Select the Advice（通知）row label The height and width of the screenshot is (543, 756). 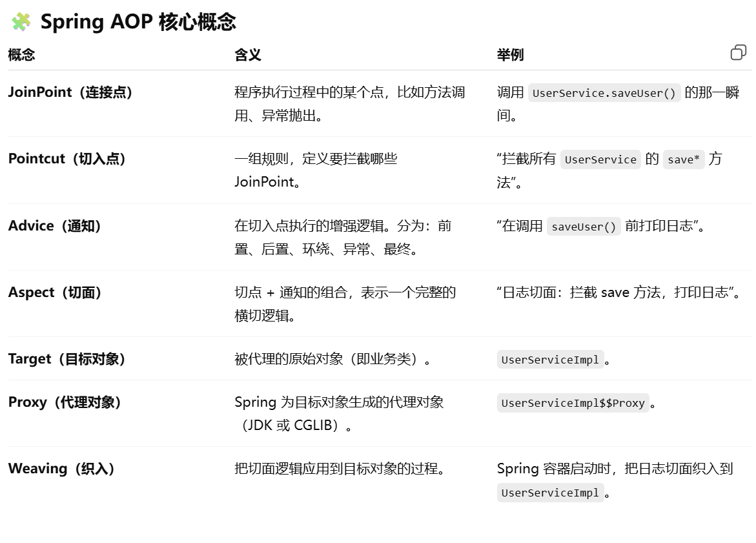coord(56,226)
